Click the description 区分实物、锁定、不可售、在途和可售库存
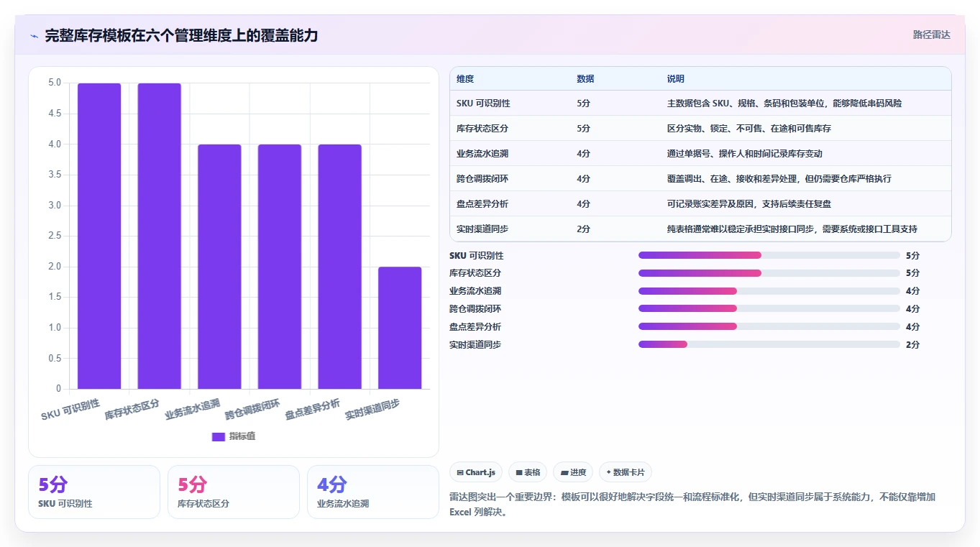This screenshot has width=980, height=547. point(749,129)
